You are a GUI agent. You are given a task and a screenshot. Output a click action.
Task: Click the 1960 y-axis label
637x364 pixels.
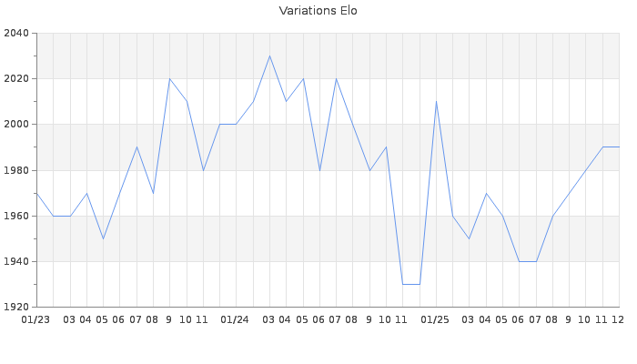pyautogui.click(x=16, y=217)
